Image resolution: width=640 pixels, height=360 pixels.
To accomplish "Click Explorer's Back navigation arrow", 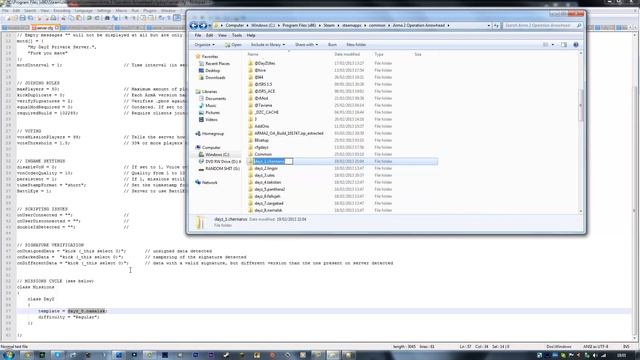I will (x=194, y=26).
